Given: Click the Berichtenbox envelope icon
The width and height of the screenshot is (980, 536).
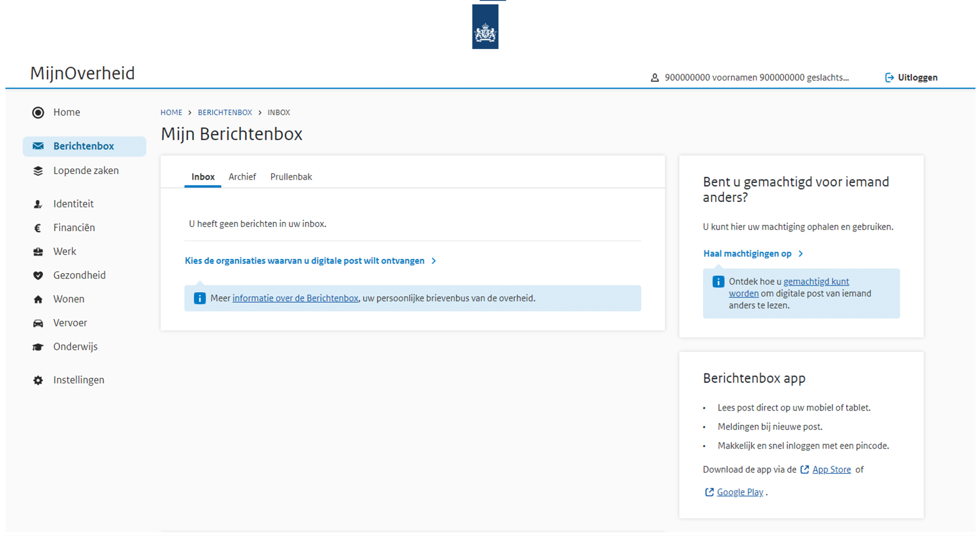Looking at the screenshot, I should [38, 146].
